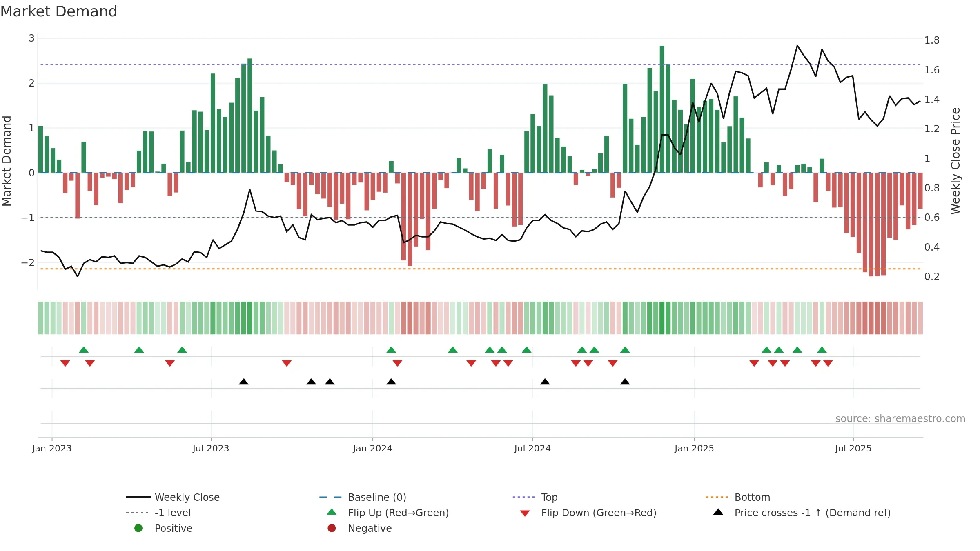
Task: Click the Jan 2024 x-axis label
Action: (373, 448)
